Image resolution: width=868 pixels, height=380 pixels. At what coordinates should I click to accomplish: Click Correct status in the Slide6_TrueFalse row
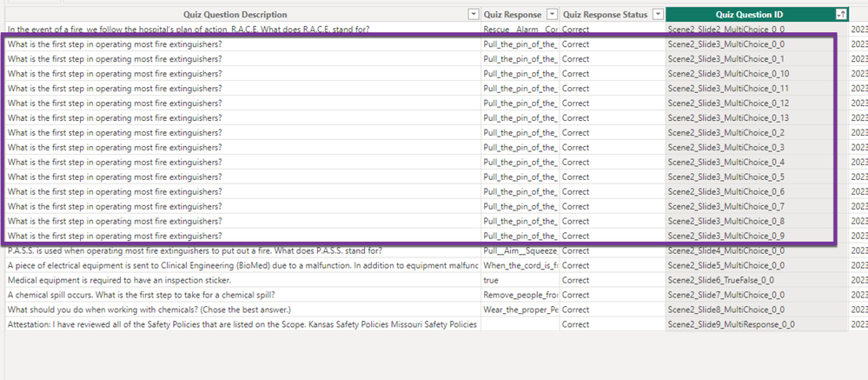pyautogui.click(x=613, y=280)
